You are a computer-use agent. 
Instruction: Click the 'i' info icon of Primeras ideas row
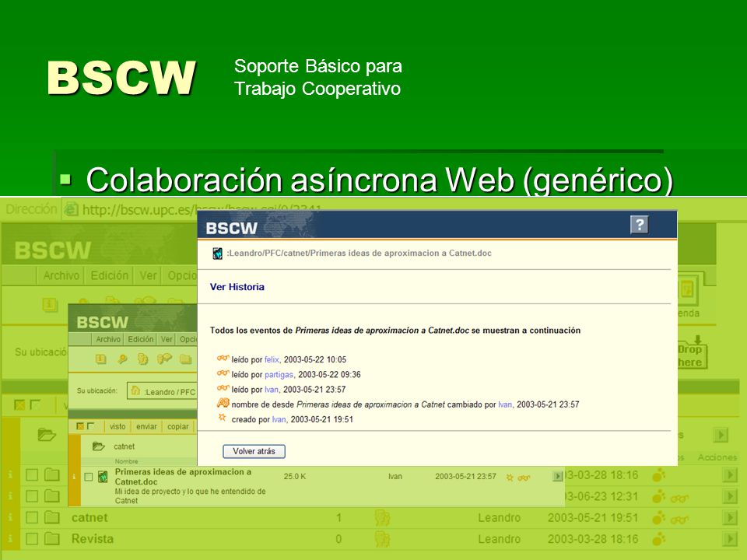coord(75,477)
